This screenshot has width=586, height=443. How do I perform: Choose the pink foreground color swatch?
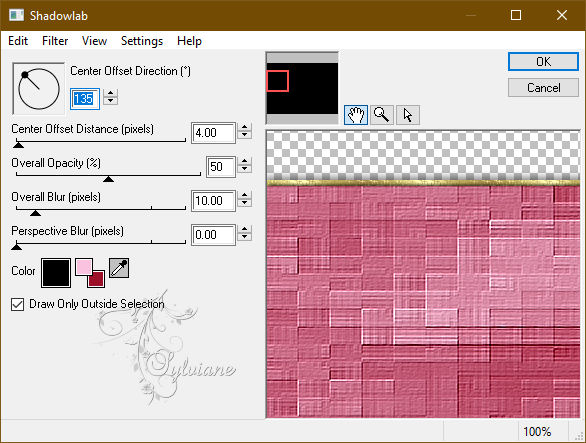83,267
